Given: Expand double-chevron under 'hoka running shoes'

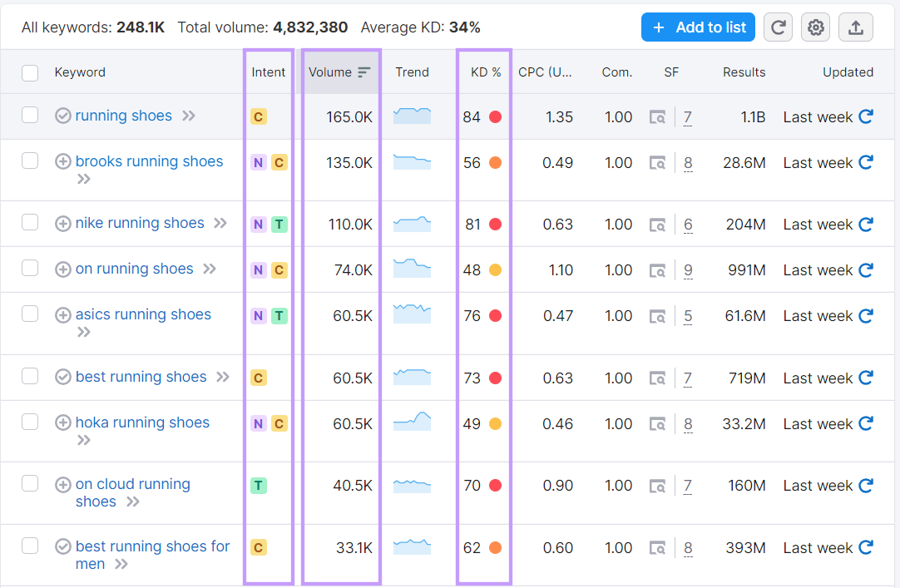Looking at the screenshot, I should [84, 440].
